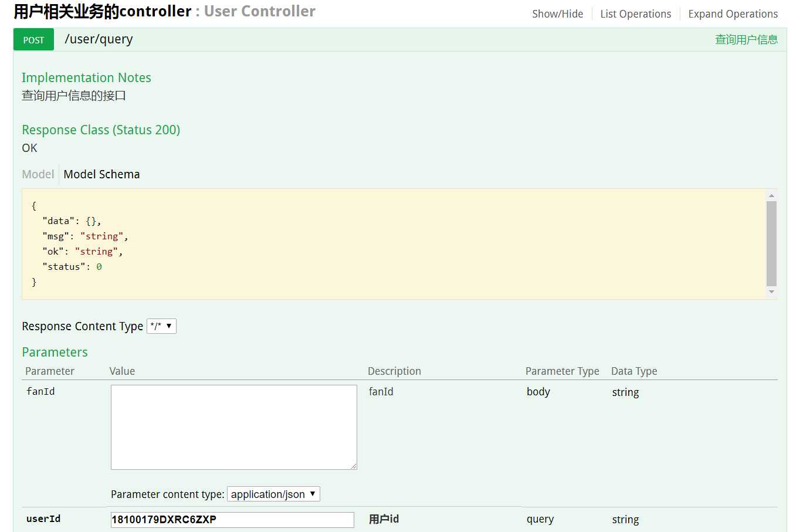793x532 pixels.
Task: Switch to the Model tab
Action: (38, 174)
